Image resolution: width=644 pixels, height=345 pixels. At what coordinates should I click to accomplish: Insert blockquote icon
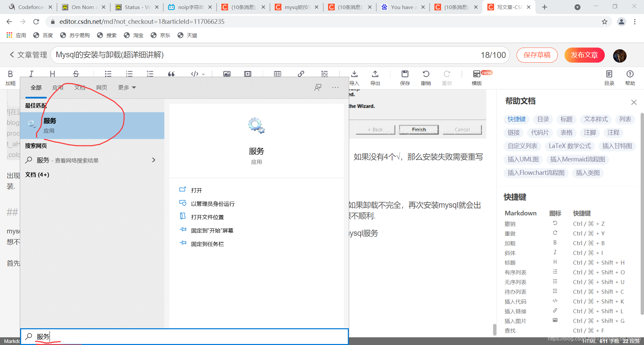coord(171,74)
